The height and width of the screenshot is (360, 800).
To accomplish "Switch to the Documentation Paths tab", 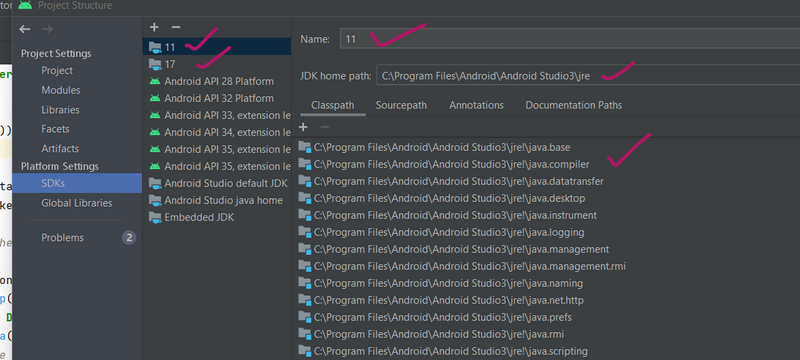I will [x=574, y=105].
